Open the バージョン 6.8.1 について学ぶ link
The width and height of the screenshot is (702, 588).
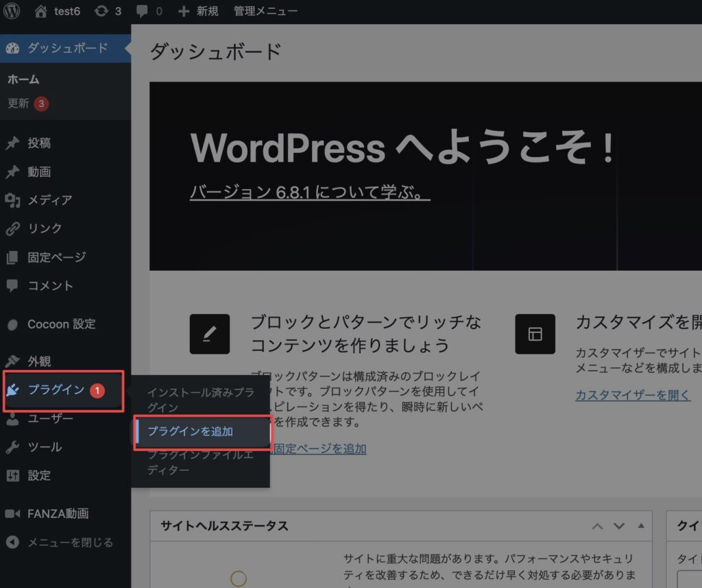click(x=310, y=193)
